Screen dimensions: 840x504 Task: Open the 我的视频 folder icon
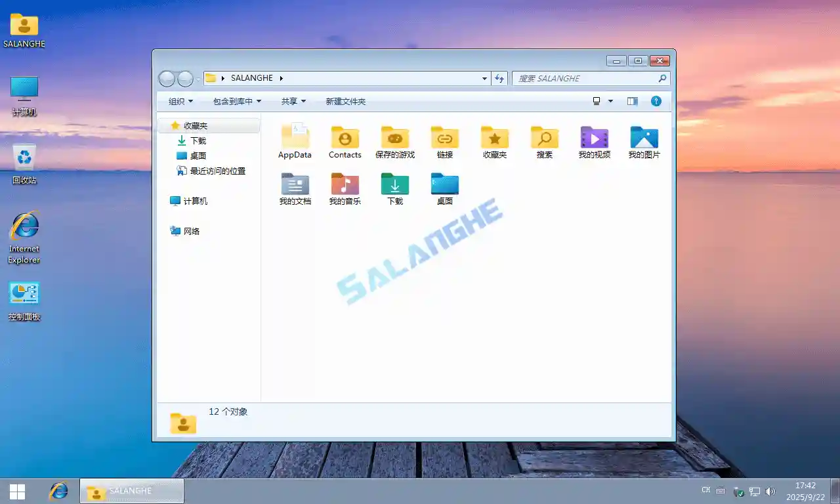point(594,137)
